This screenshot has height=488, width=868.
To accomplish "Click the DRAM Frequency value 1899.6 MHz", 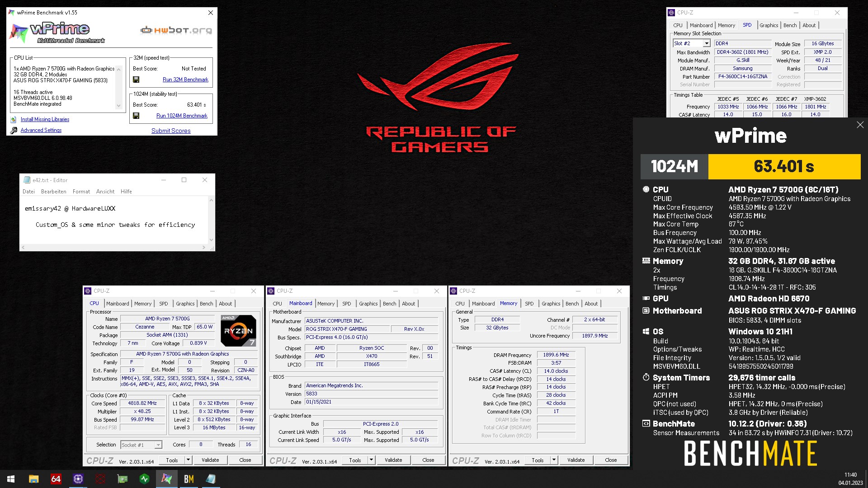I will coord(556,355).
